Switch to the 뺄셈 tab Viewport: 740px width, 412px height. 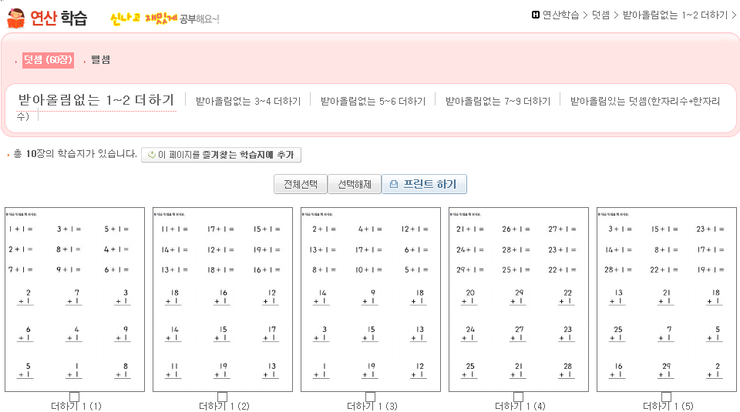100,61
